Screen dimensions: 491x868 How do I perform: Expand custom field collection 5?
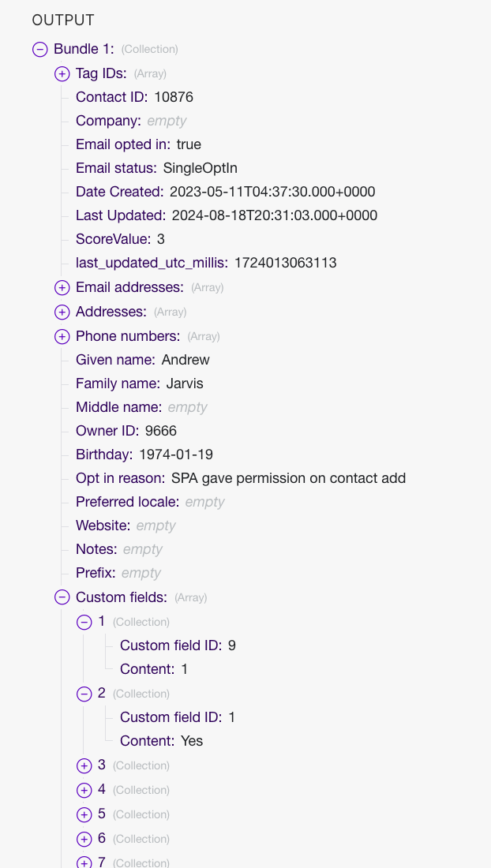click(84, 814)
